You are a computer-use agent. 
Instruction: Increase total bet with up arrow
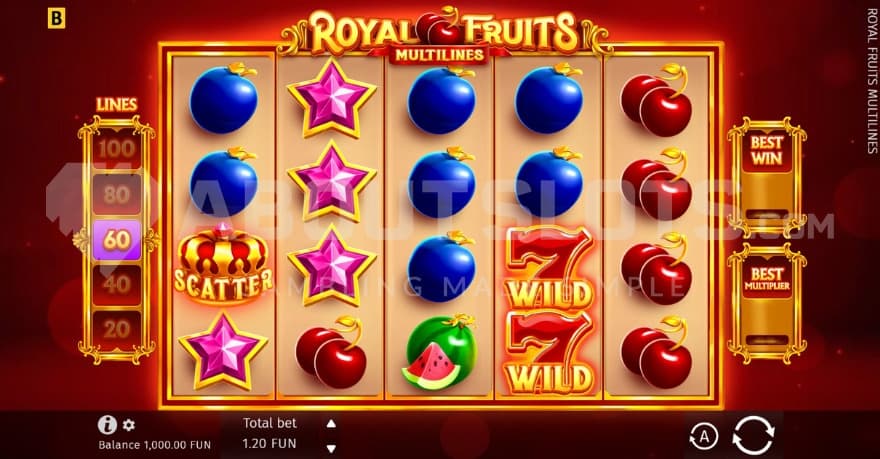coord(331,424)
